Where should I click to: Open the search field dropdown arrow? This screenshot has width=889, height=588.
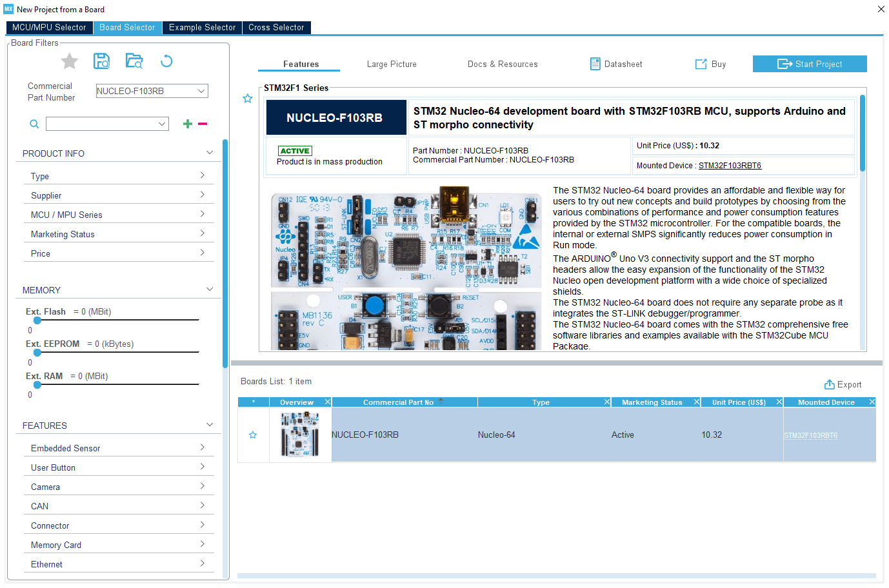[162, 124]
